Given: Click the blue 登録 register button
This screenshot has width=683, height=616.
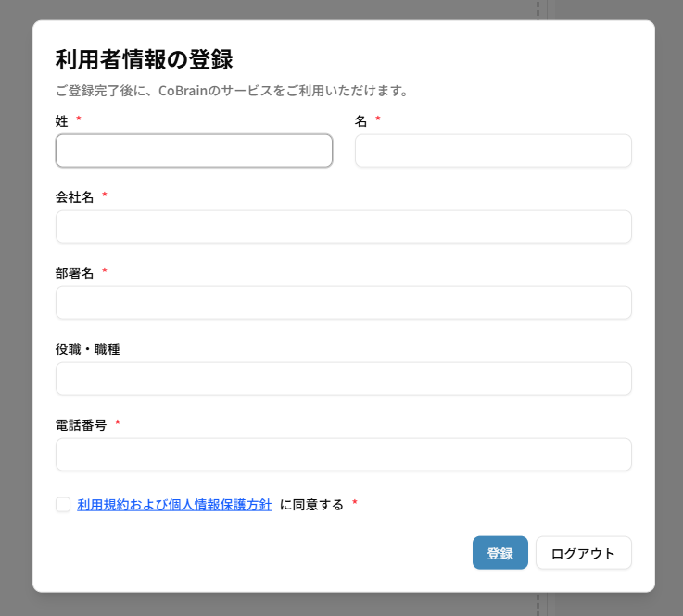Looking at the screenshot, I should 500,553.
